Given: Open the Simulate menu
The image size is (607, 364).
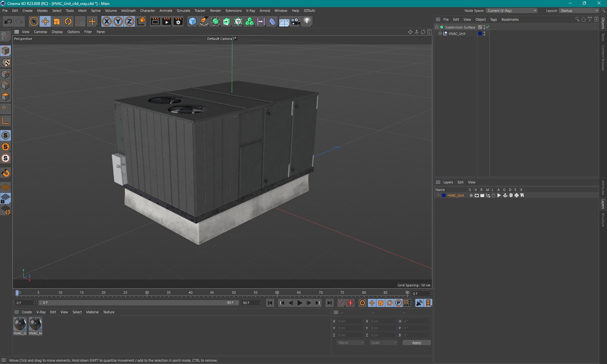Looking at the screenshot, I should pos(183,11).
